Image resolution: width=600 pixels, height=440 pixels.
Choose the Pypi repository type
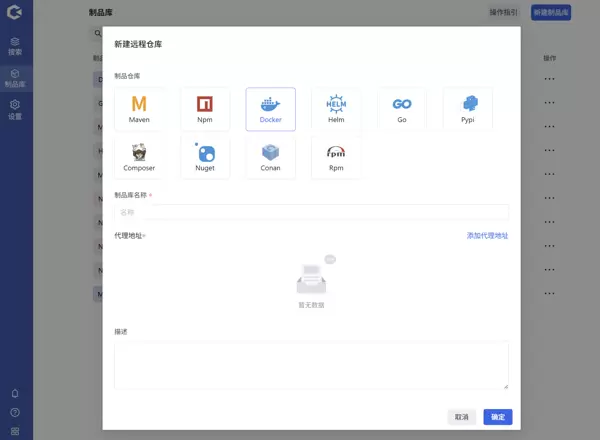tap(467, 109)
